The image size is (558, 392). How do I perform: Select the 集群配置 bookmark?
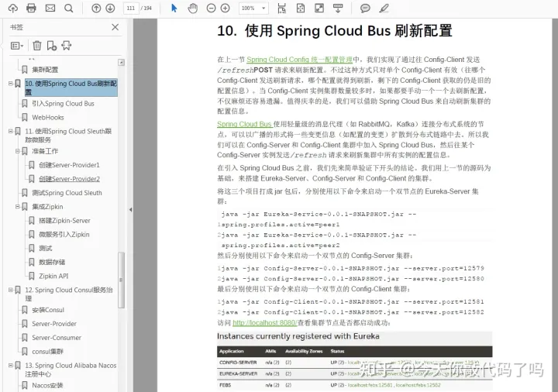45,70
